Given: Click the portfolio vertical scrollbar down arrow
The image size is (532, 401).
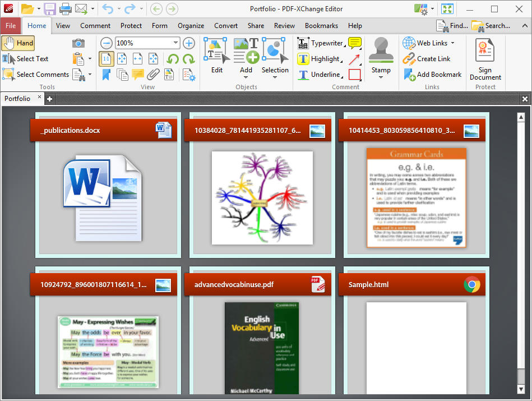Looking at the screenshot, I should (521, 389).
